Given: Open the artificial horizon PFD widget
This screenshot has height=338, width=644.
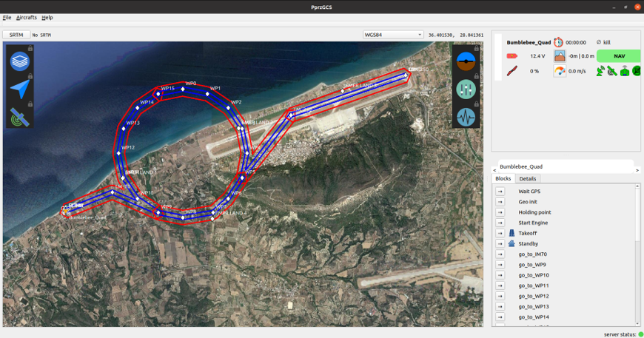Looking at the screenshot, I should [466, 61].
